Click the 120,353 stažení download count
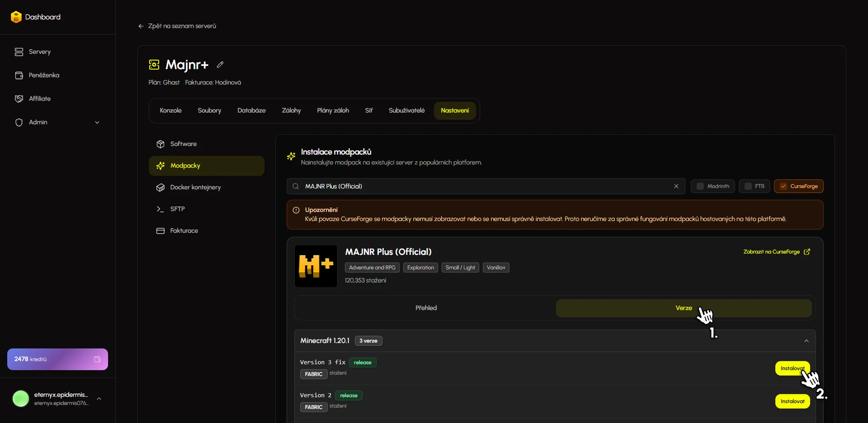 click(365, 281)
